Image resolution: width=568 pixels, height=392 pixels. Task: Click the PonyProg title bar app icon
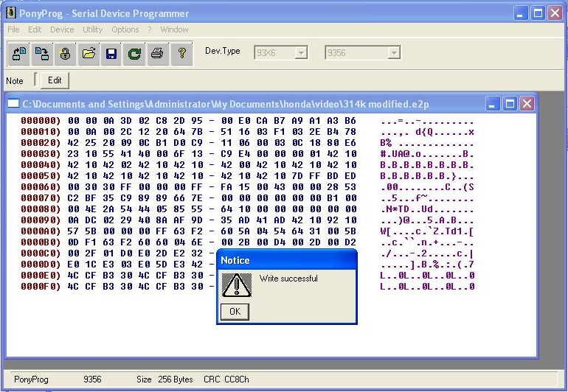coord(11,13)
